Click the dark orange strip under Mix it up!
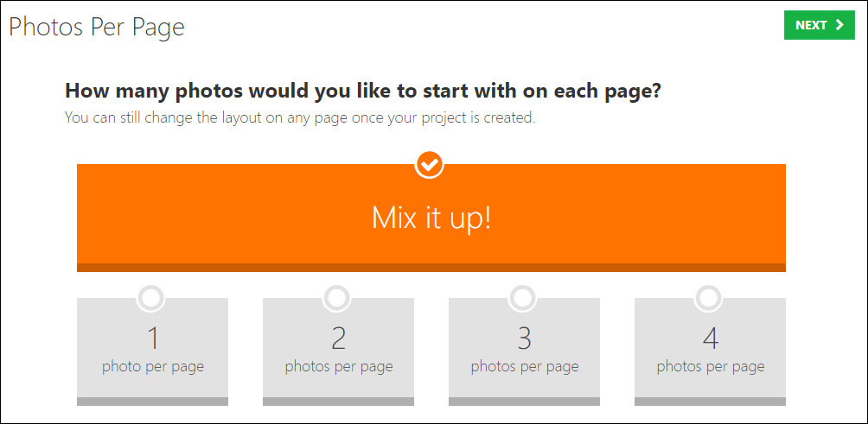Viewport: 868px width, 424px height. click(431, 268)
